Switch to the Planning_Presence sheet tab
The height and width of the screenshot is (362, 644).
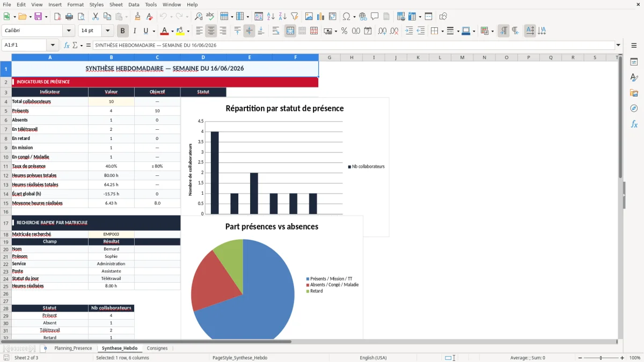73,348
